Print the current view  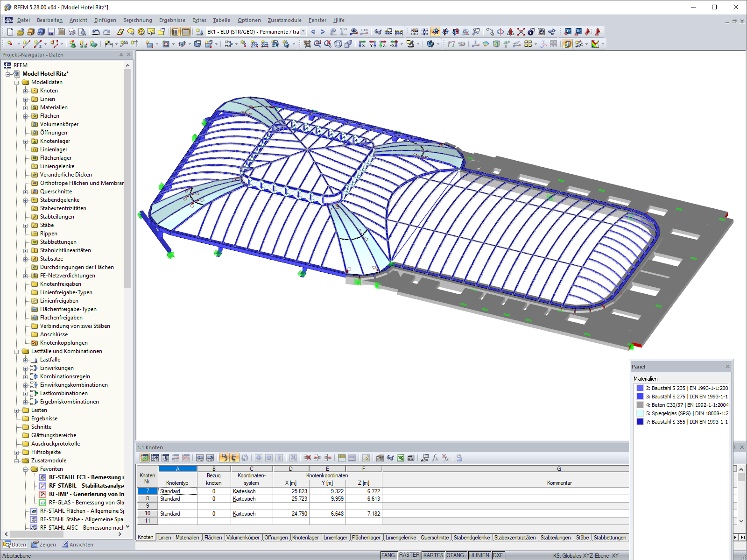pyautogui.click(x=71, y=31)
